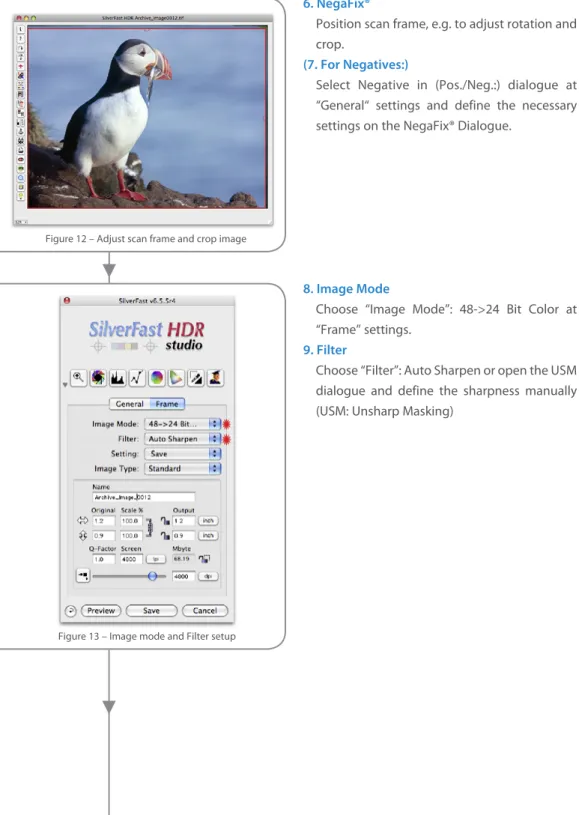Toggle the proportional scale chain-link icon

[x=149, y=528]
